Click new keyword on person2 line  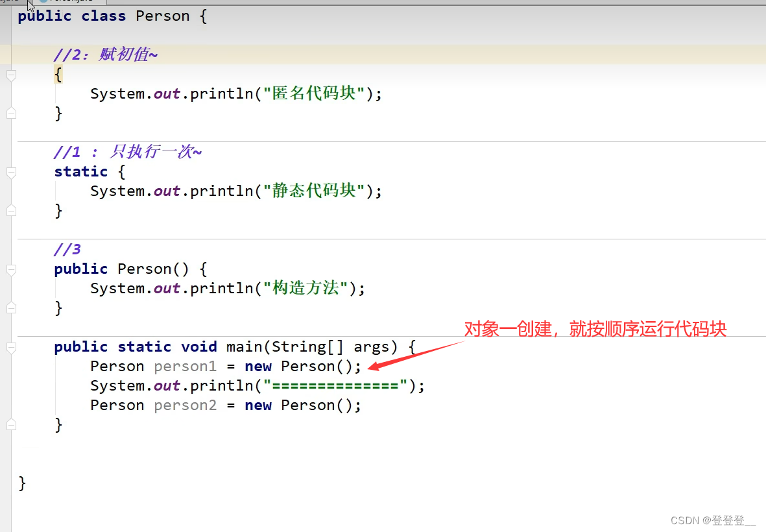(258, 405)
